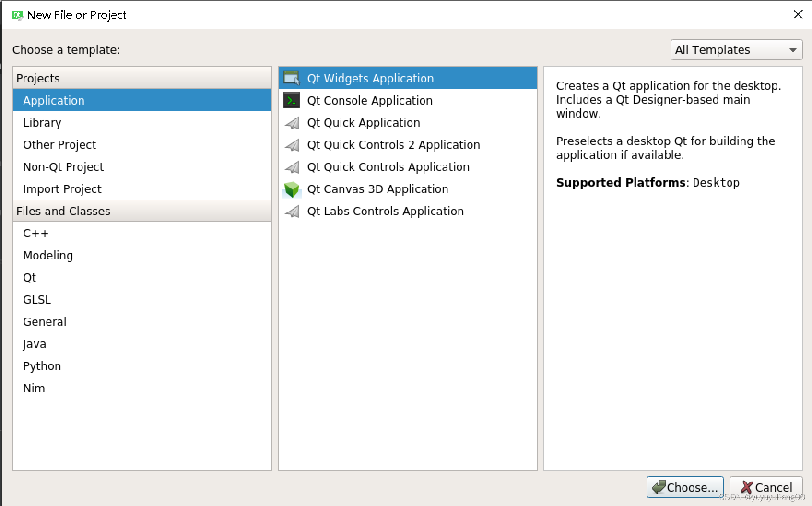Click the Choose button to confirm
The height and width of the screenshot is (506, 812).
(685, 487)
